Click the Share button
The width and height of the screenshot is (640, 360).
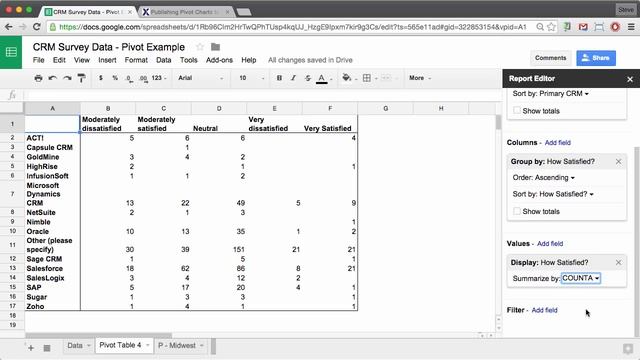(x=596, y=58)
